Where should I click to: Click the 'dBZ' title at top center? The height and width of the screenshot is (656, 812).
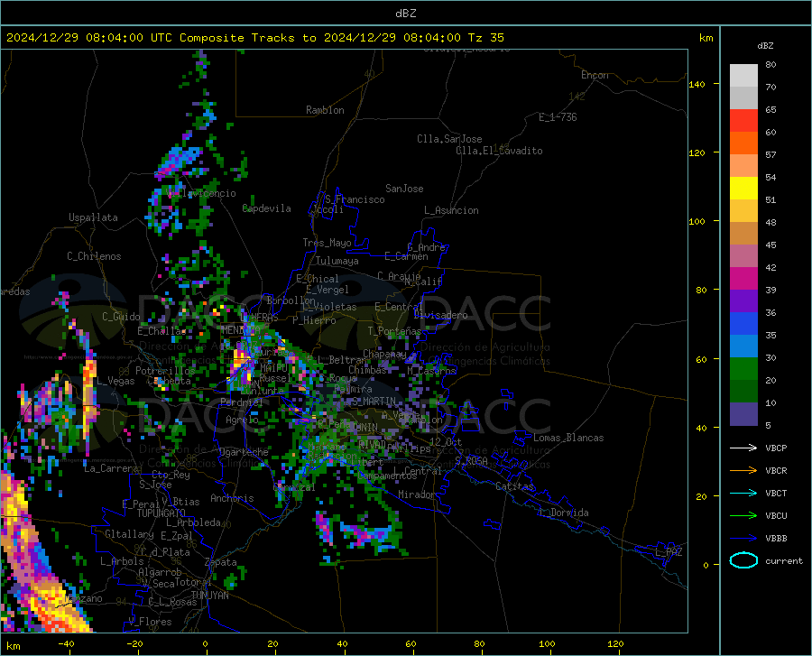(x=405, y=14)
